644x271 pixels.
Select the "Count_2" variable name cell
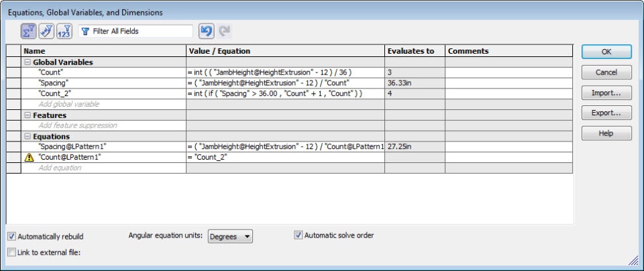coord(103,94)
